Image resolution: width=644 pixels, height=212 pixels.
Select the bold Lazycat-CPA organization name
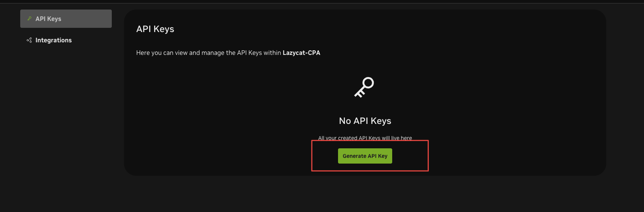(301, 53)
